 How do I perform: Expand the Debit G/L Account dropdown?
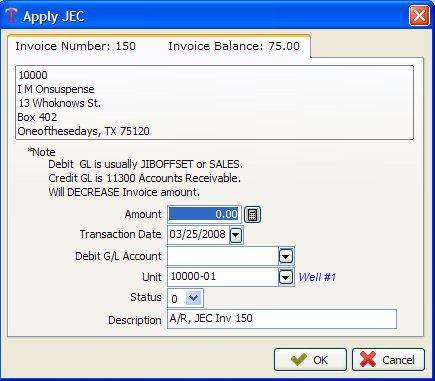pyautogui.click(x=286, y=256)
